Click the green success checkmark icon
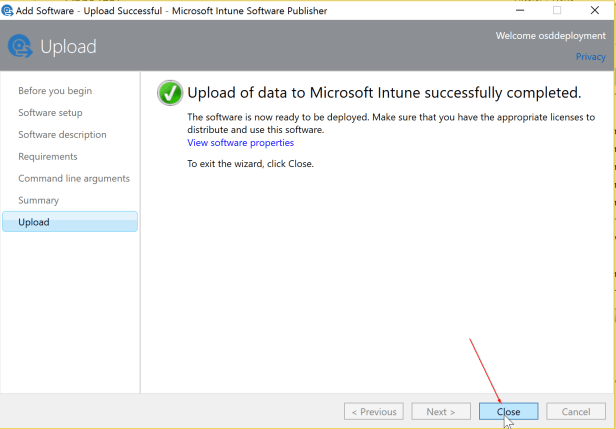Screen dimensions: 616x429 [170, 93]
